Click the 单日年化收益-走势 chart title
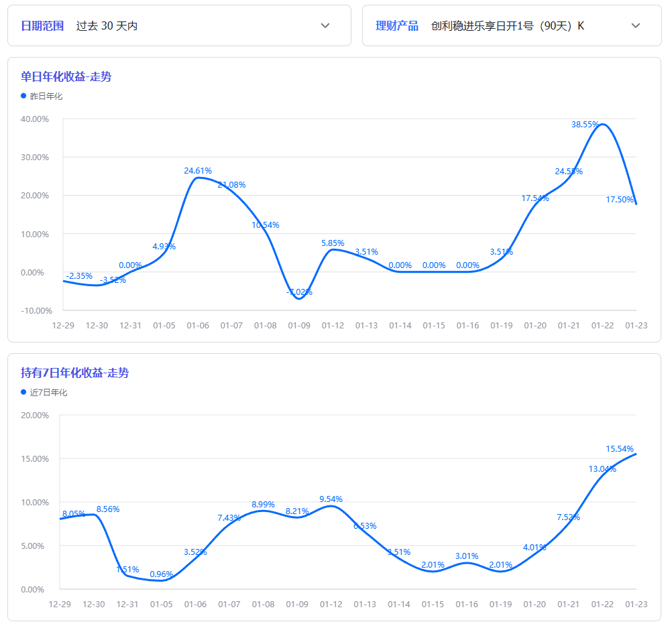This screenshot has height=630, width=672. click(x=66, y=77)
